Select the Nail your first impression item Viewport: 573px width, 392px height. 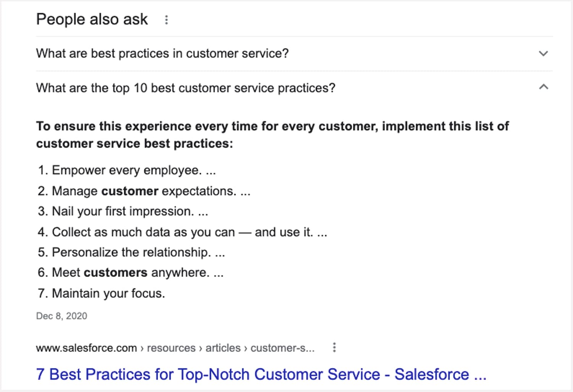(x=123, y=211)
